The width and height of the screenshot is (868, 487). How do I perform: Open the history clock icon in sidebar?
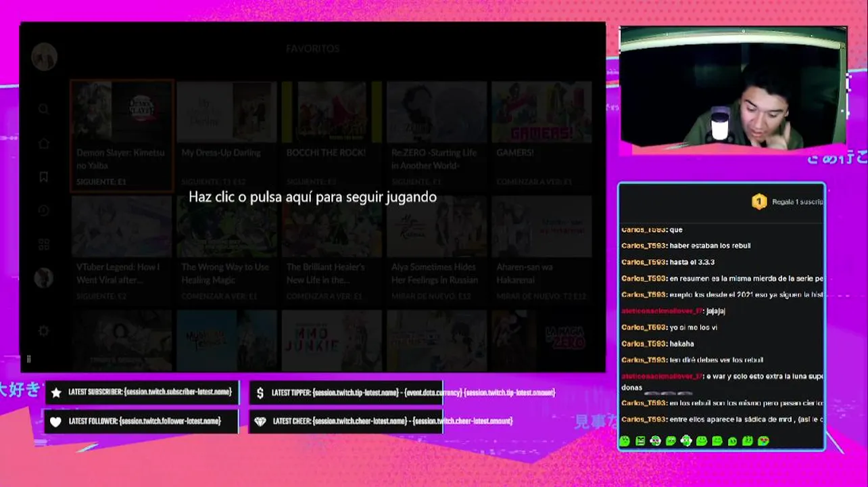(44, 210)
